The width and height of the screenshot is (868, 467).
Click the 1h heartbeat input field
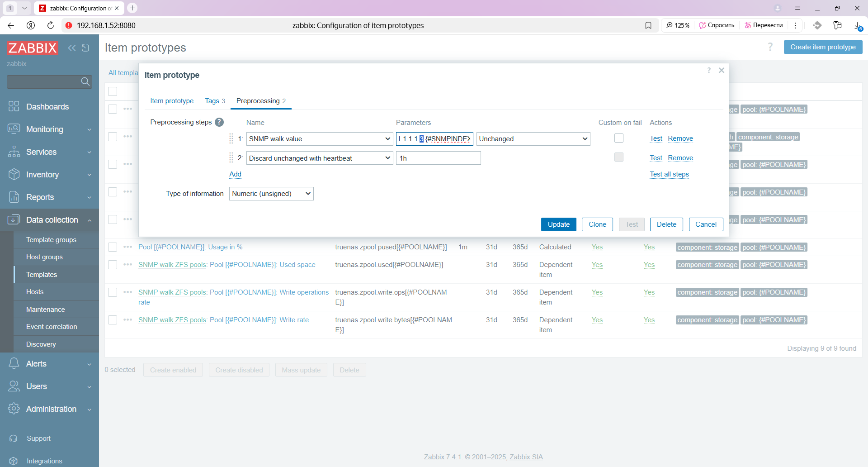438,158
